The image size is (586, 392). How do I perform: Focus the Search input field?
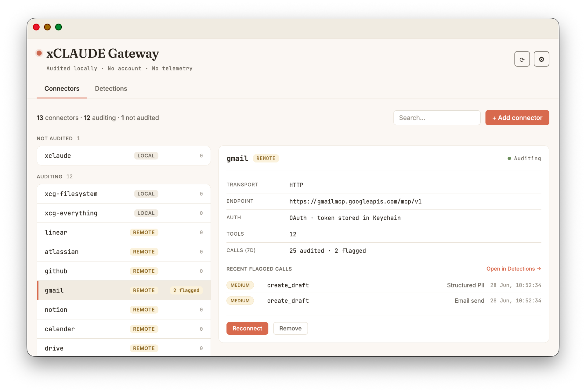click(x=437, y=118)
